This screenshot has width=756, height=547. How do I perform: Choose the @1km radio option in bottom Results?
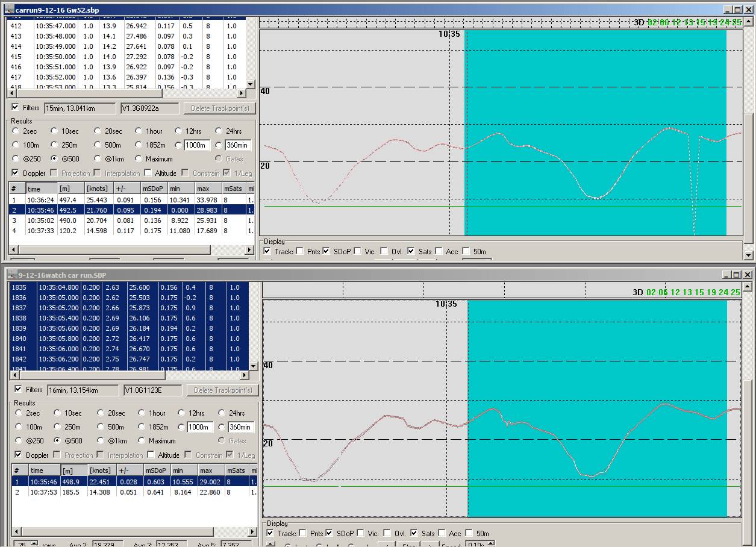(x=101, y=441)
